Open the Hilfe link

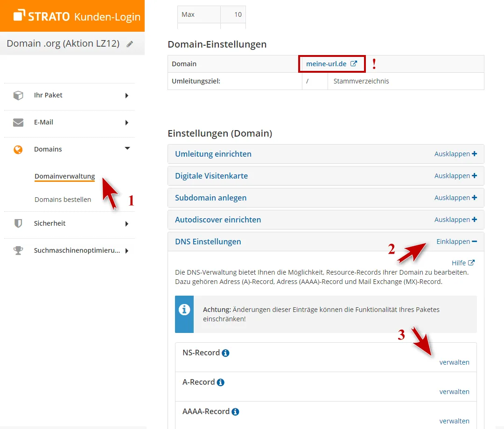(458, 263)
